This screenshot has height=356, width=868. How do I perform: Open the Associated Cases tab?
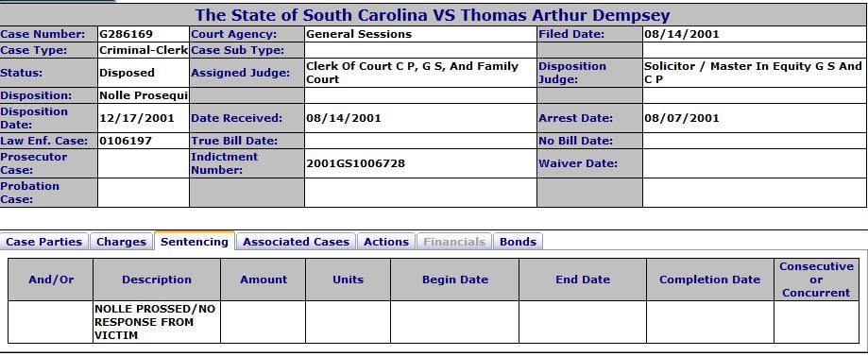pyautogui.click(x=297, y=242)
